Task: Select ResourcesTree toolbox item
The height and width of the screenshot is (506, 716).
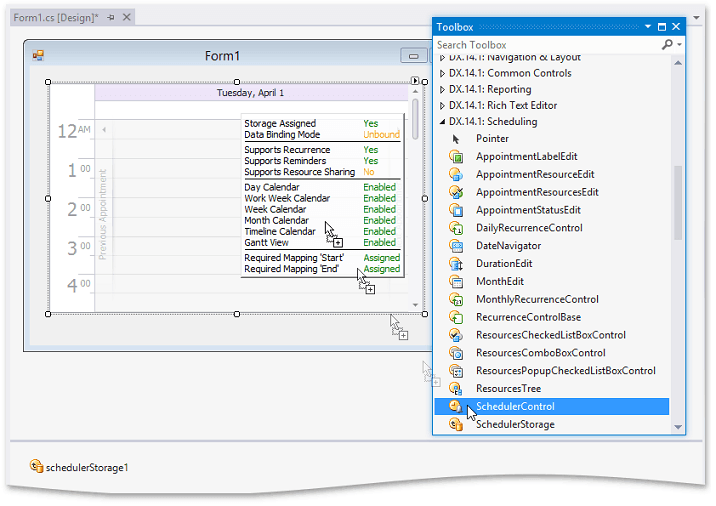Action: 508,389
